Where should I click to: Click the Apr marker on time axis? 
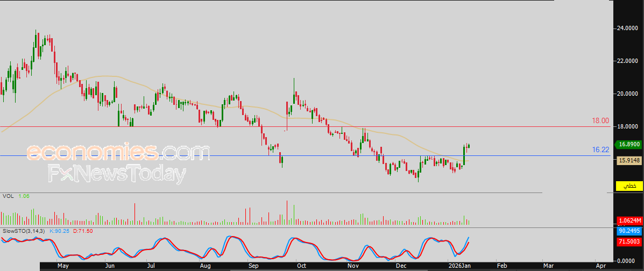tap(600, 266)
